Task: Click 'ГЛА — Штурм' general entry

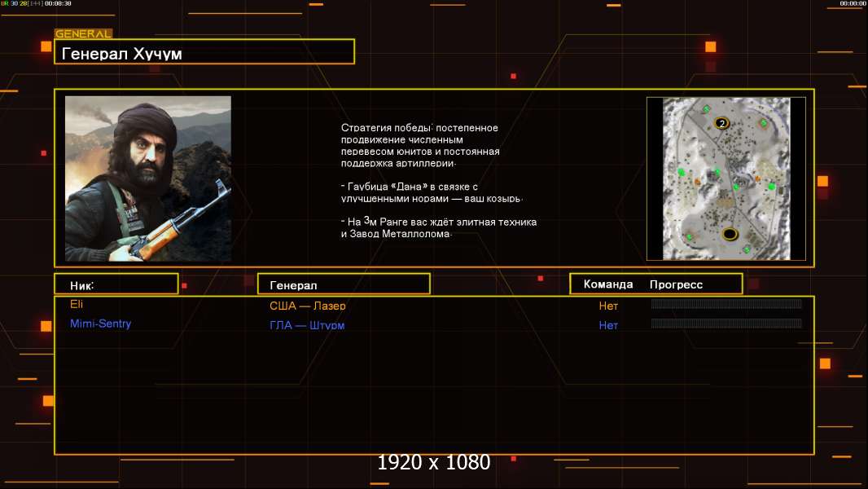Action: click(307, 325)
